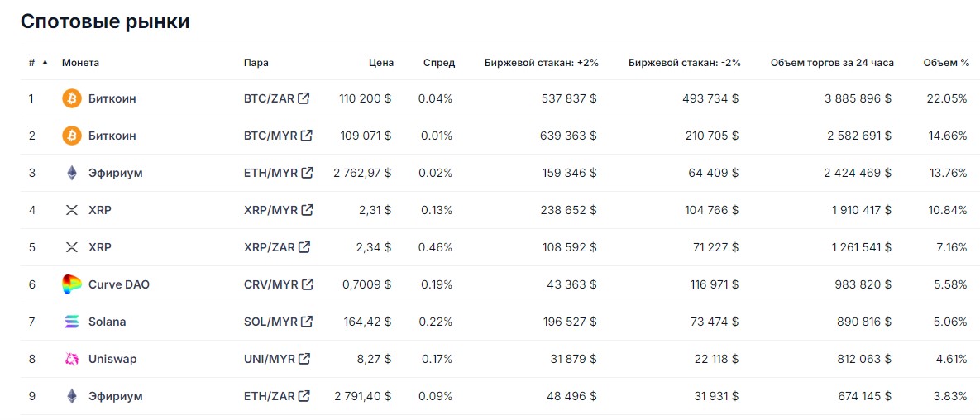Viewport: 980px width, 420px height.
Task: Click the XRP logo in row 4
Action: tap(72, 210)
